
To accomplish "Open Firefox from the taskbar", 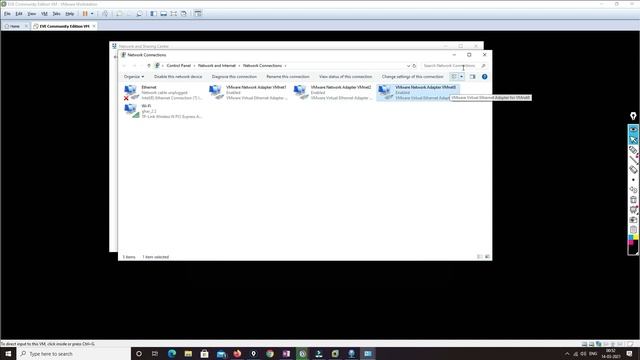I will (x=237, y=354).
